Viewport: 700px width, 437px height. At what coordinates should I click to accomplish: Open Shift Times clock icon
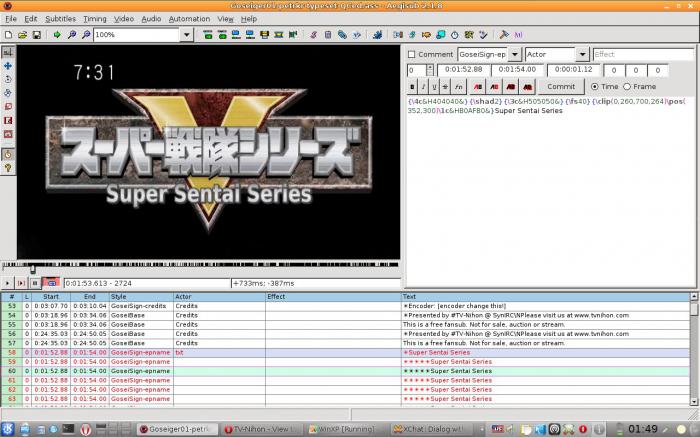(454, 34)
